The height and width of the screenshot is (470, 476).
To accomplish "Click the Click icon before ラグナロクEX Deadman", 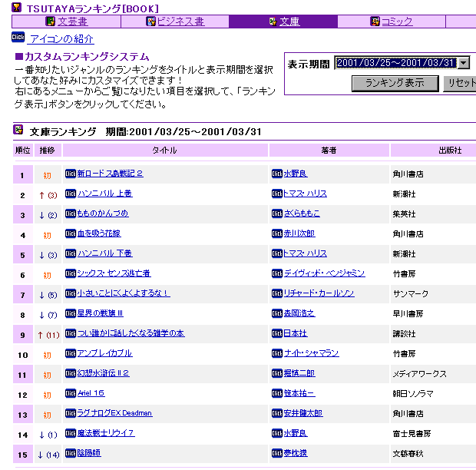I will 71,413.
